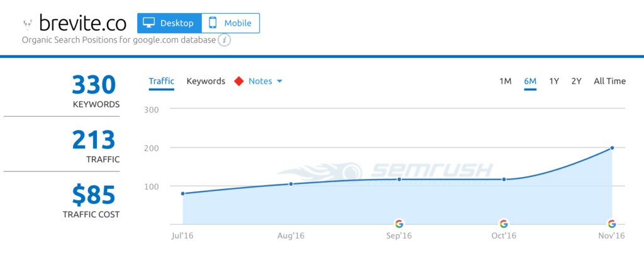Click the Nov'16 data point on chart
This screenshot has width=644, height=258.
(612, 148)
